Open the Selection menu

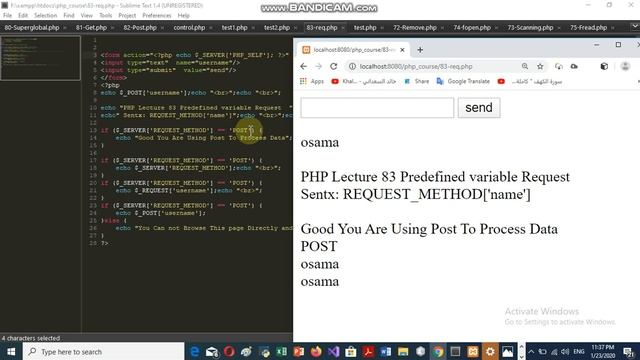[x=45, y=16]
